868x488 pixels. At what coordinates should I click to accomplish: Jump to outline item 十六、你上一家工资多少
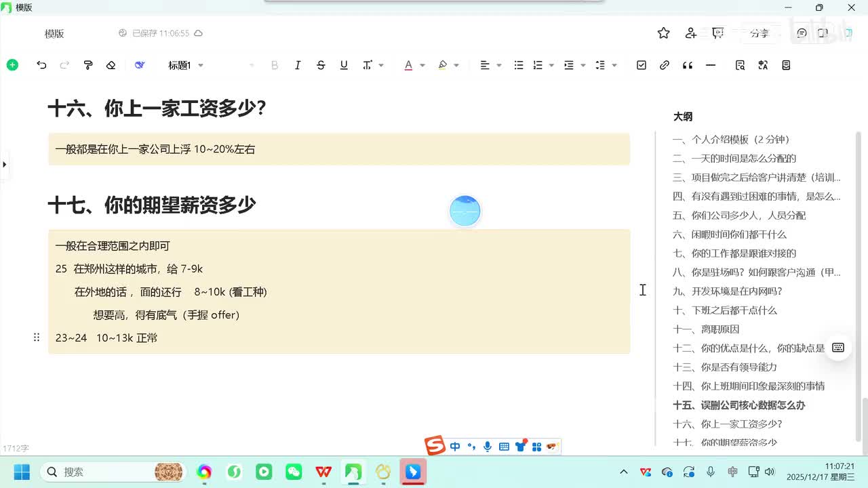coord(728,424)
